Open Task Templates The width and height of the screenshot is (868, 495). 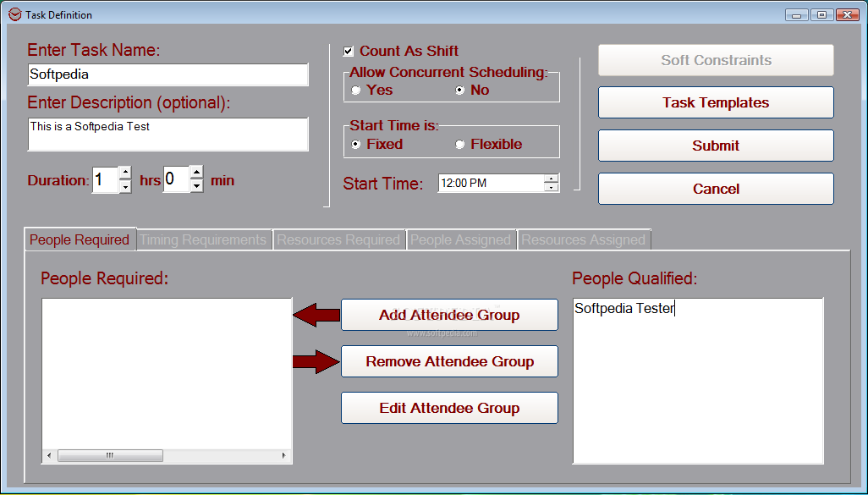[716, 102]
